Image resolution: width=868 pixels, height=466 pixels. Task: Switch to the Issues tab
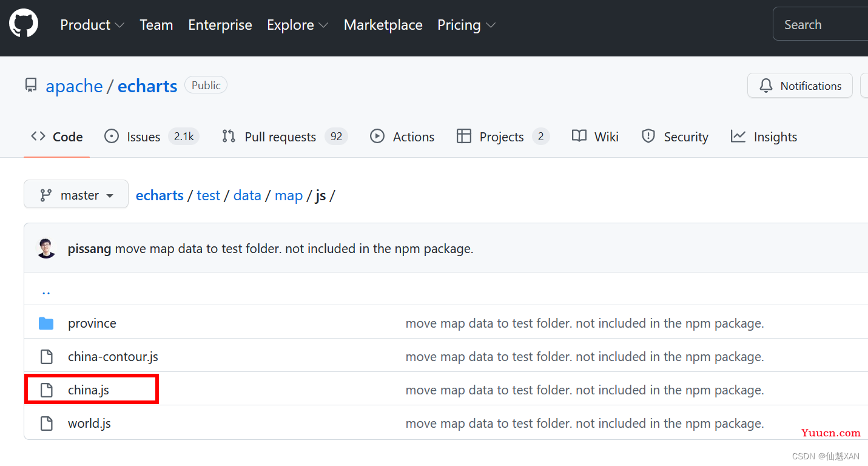[152, 137]
